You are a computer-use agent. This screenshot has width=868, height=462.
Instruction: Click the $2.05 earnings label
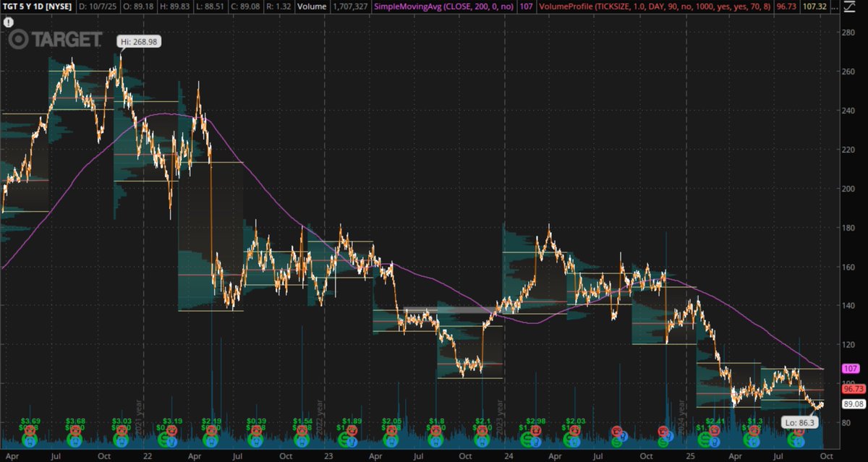[x=391, y=421]
